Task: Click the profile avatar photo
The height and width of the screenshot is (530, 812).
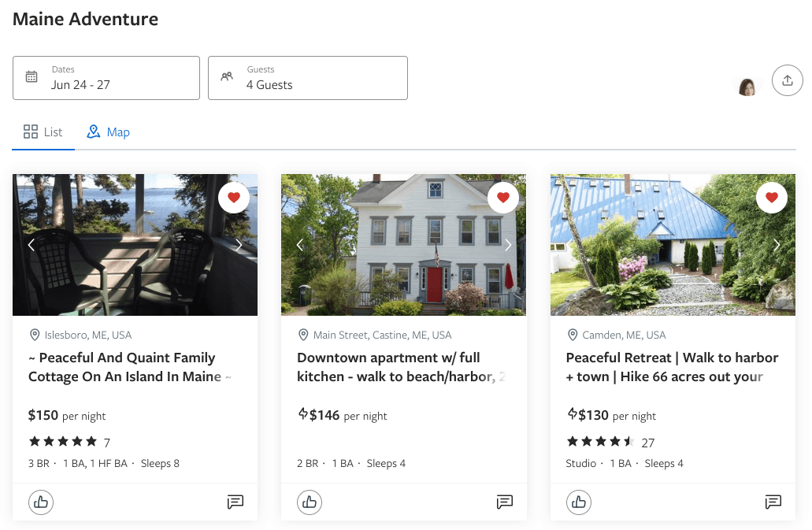Action: pos(746,87)
